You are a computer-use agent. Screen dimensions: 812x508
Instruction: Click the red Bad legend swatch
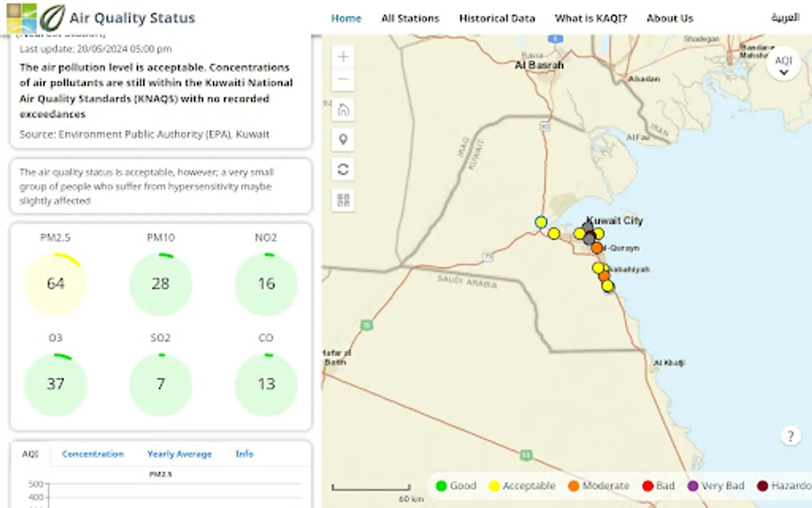648,486
